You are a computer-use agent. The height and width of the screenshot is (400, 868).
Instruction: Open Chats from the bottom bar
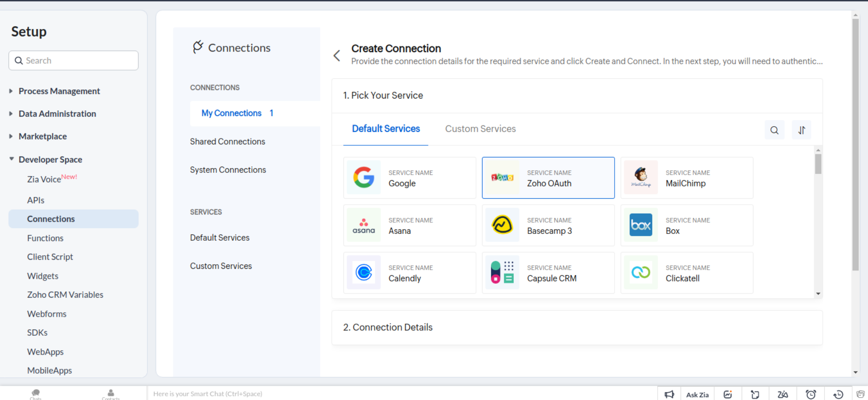click(36, 394)
